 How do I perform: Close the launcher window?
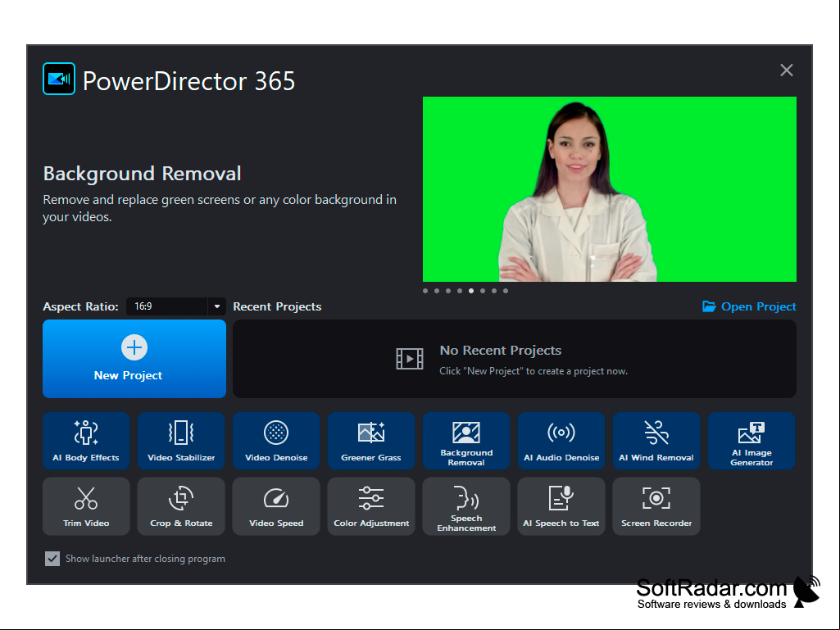[x=787, y=70]
